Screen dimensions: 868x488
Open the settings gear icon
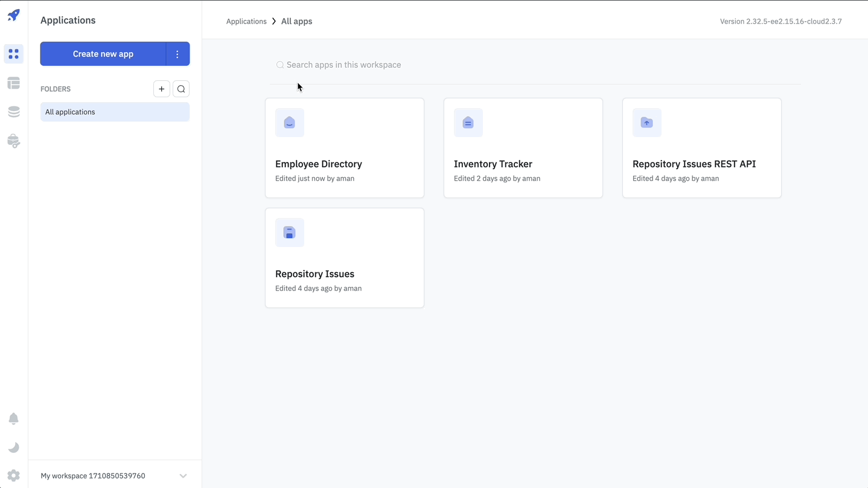[13, 475]
